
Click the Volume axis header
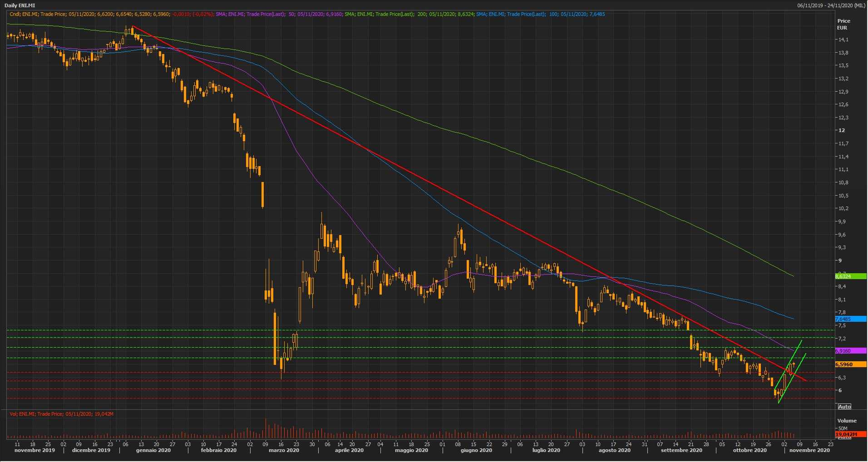847,421
